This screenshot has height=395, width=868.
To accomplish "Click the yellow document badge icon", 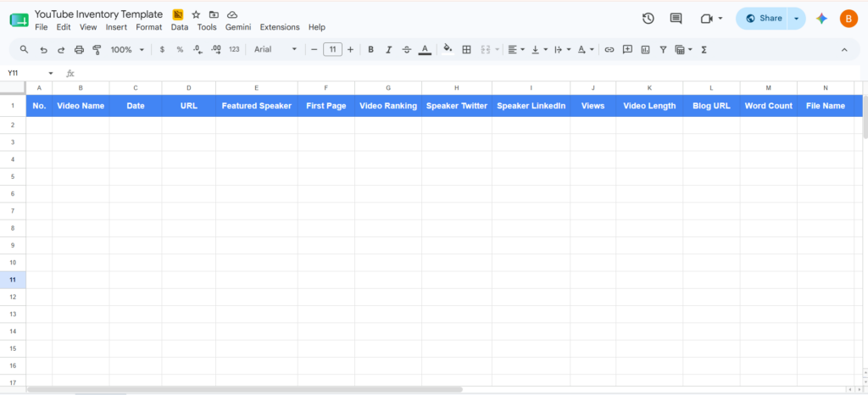I will tap(178, 14).
